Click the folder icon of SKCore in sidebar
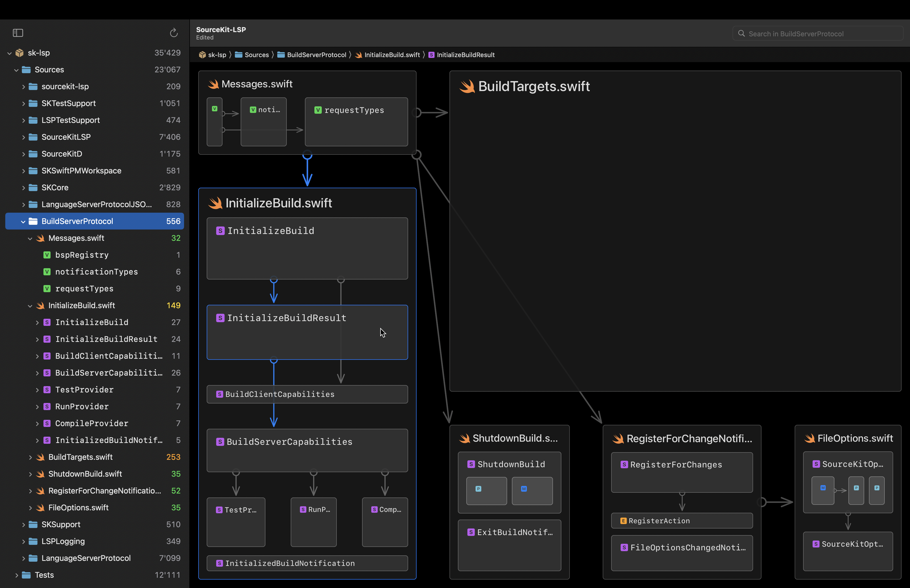Image resolution: width=910 pixels, height=588 pixels. pyautogui.click(x=33, y=187)
